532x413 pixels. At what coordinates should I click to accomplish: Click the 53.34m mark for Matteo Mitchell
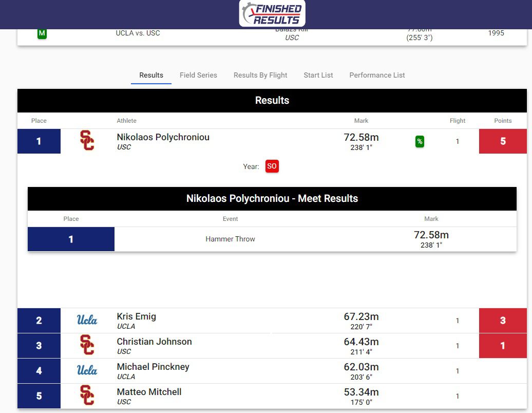(361, 392)
